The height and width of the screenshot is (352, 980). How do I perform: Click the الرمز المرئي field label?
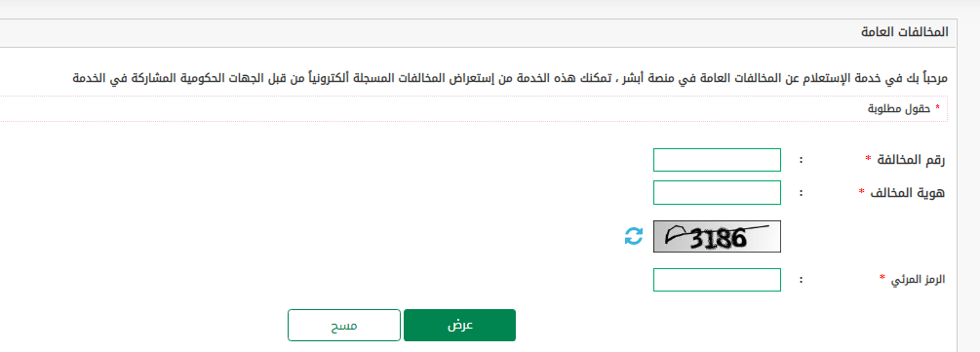click(917, 280)
